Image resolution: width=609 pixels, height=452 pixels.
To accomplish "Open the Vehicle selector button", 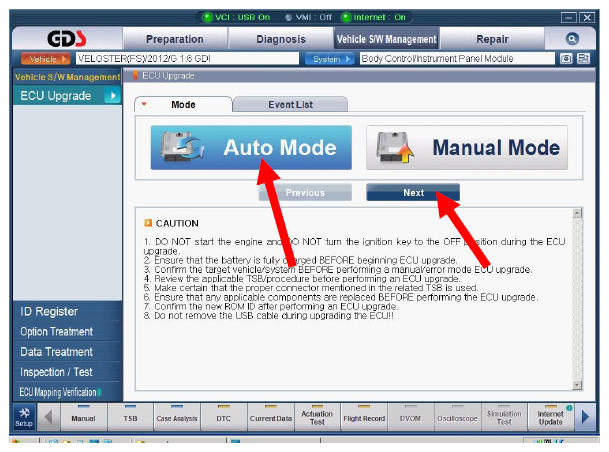I will pyautogui.click(x=45, y=59).
